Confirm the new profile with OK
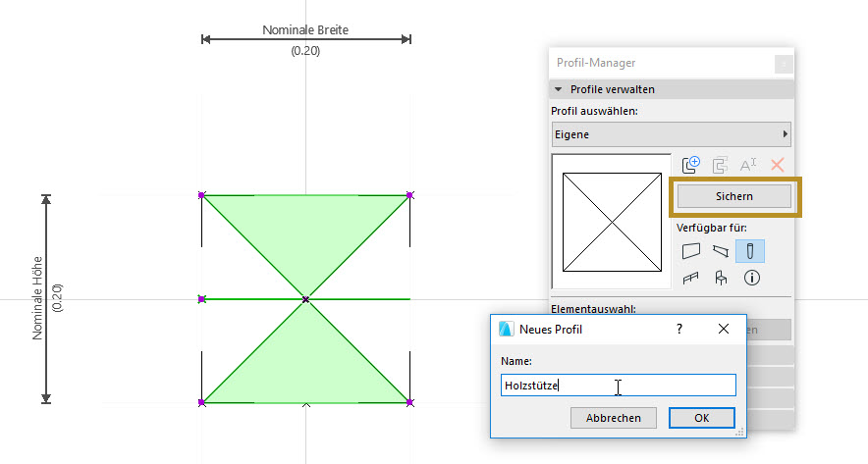The width and height of the screenshot is (868, 464). tap(701, 418)
